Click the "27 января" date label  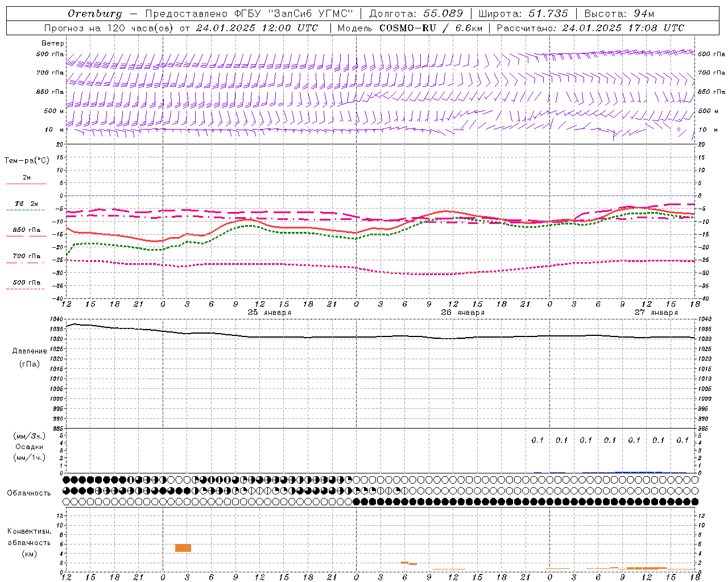point(656,313)
